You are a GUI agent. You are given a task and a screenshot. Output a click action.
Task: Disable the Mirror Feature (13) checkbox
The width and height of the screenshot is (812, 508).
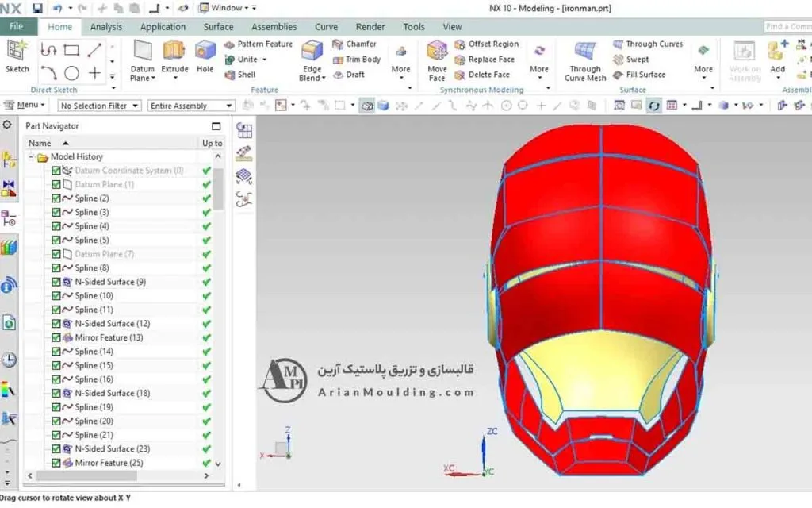pyautogui.click(x=56, y=337)
